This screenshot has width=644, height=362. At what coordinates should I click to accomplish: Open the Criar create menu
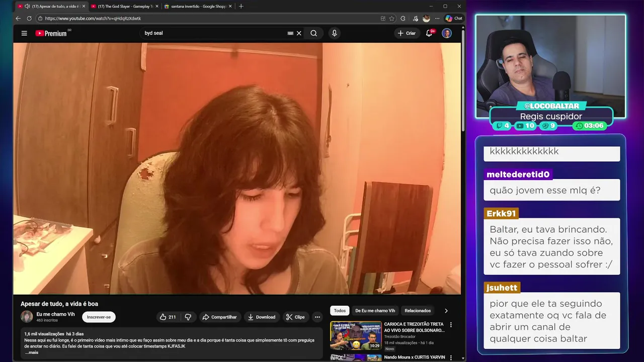click(407, 33)
